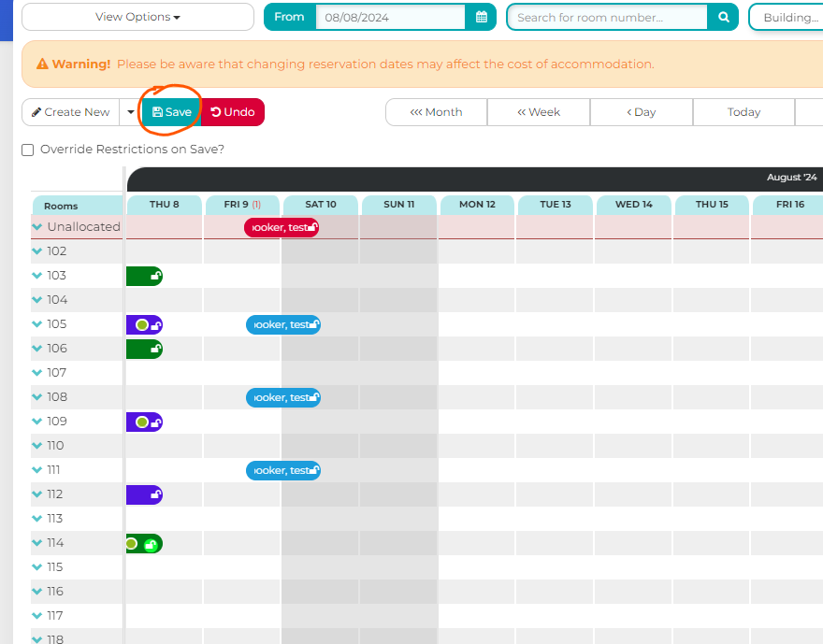Click the magnifier search button
The image size is (823, 644).
723,18
